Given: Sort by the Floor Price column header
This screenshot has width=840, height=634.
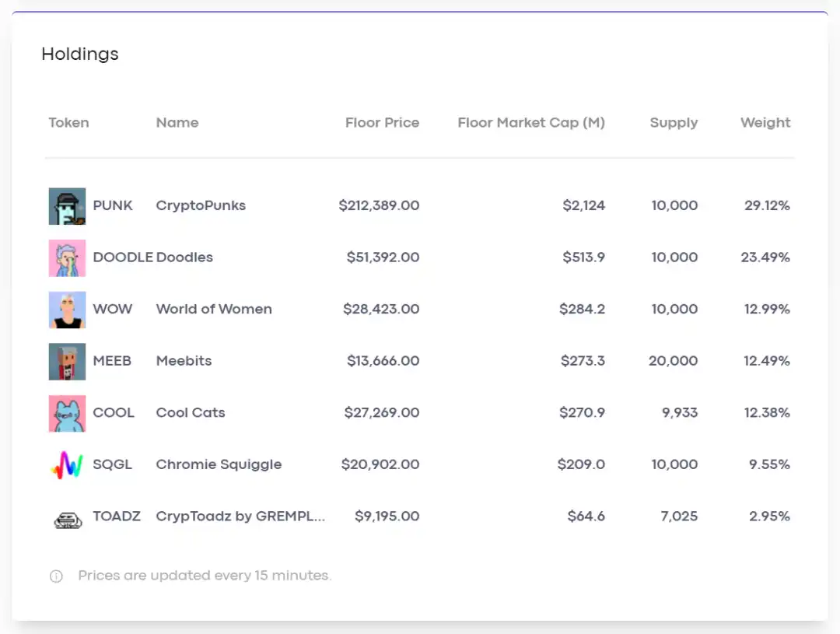Looking at the screenshot, I should click(x=382, y=123).
